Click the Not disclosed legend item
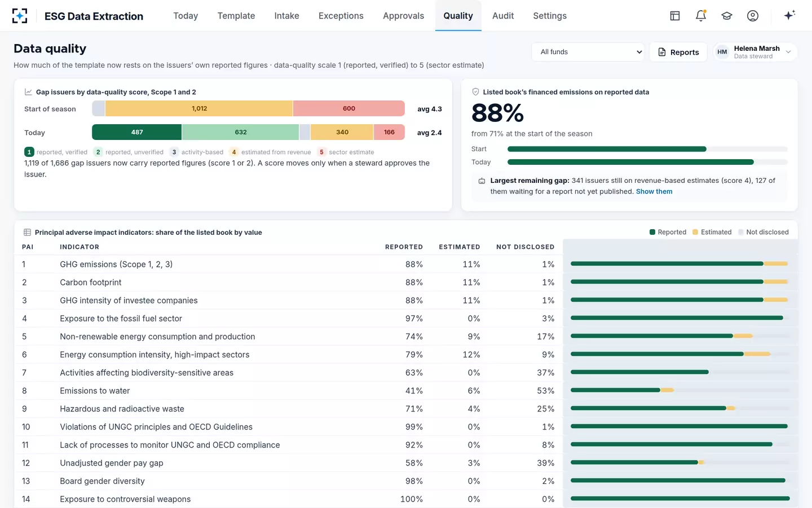This screenshot has width=812, height=508. [x=764, y=232]
